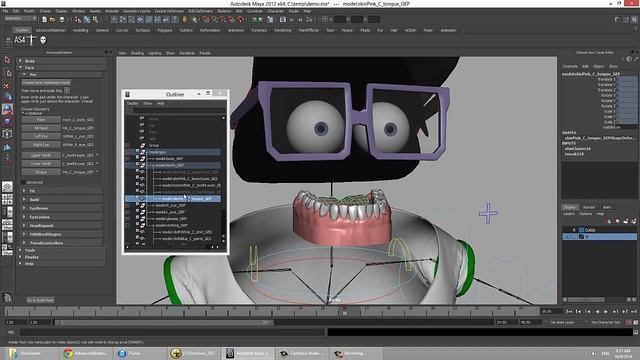The height and width of the screenshot is (360, 640).
Task: Toggle Render layers radio option
Action: [x=589, y=207]
